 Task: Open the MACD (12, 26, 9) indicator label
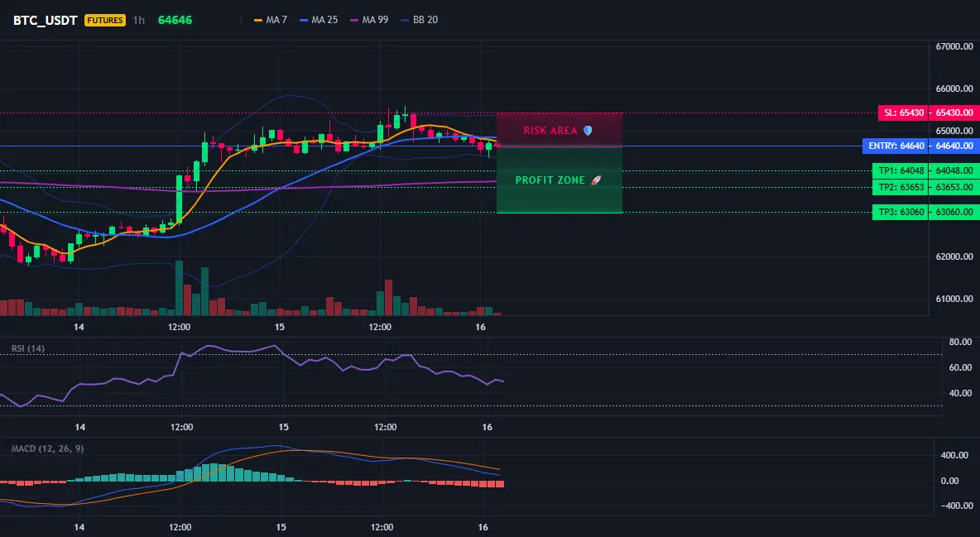coord(47,448)
